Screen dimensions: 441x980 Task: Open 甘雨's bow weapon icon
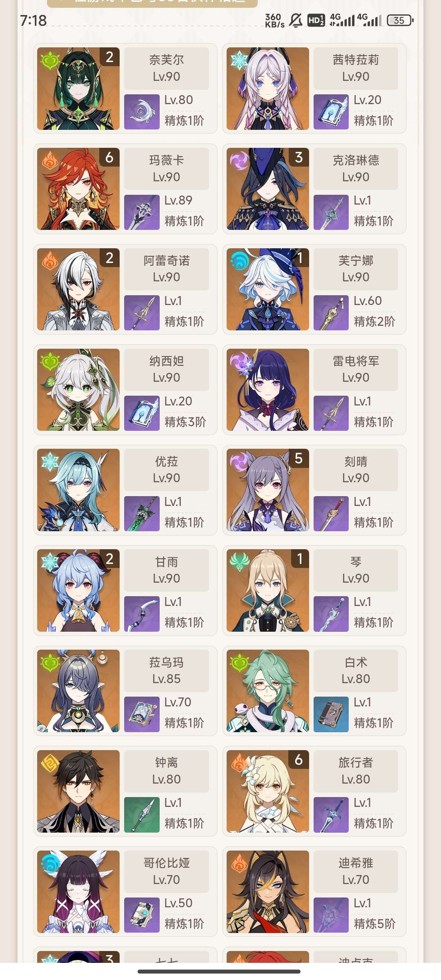coord(142,614)
